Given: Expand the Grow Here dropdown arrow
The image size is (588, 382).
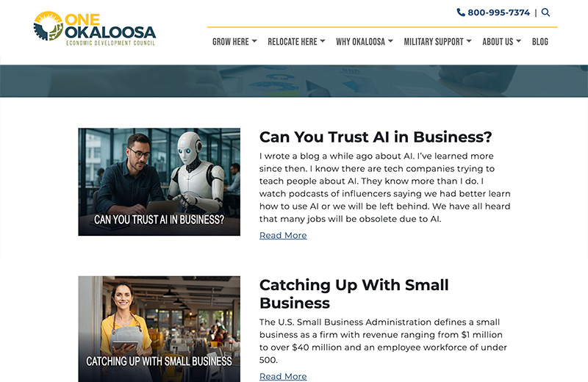Looking at the screenshot, I should tap(254, 41).
